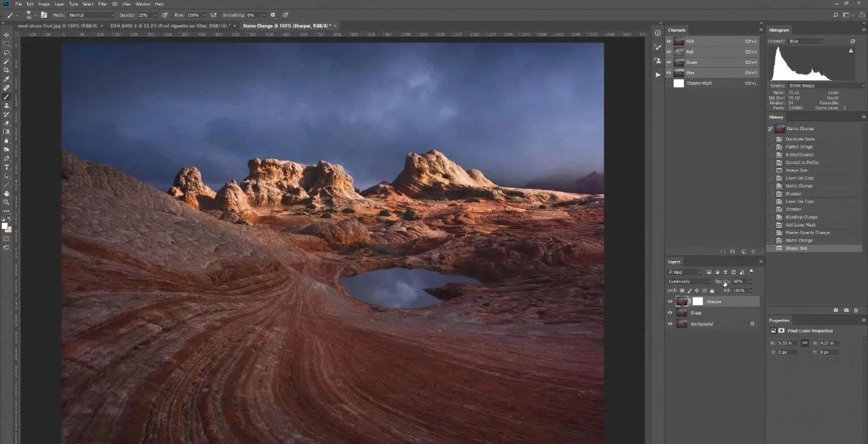Open the Filter menu
868x444 pixels.
(102, 4)
